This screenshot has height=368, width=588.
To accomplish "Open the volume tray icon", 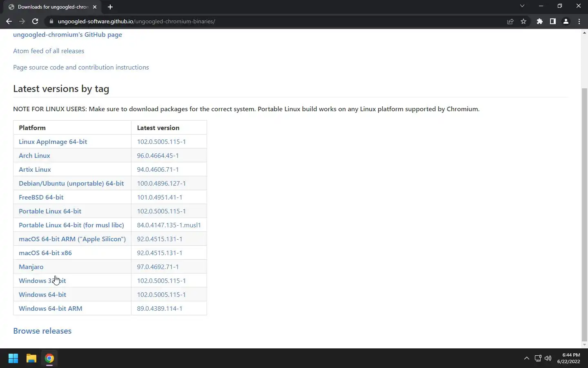I will pos(548,358).
